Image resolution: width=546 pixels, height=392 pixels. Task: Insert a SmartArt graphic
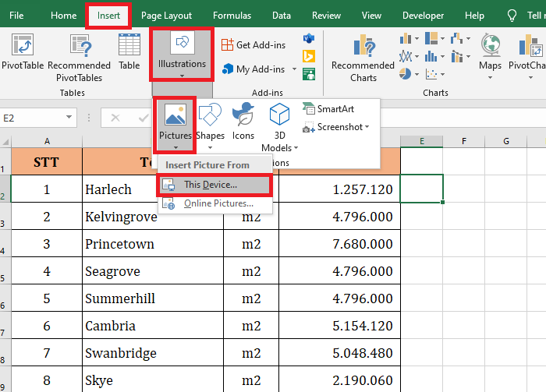(328, 109)
